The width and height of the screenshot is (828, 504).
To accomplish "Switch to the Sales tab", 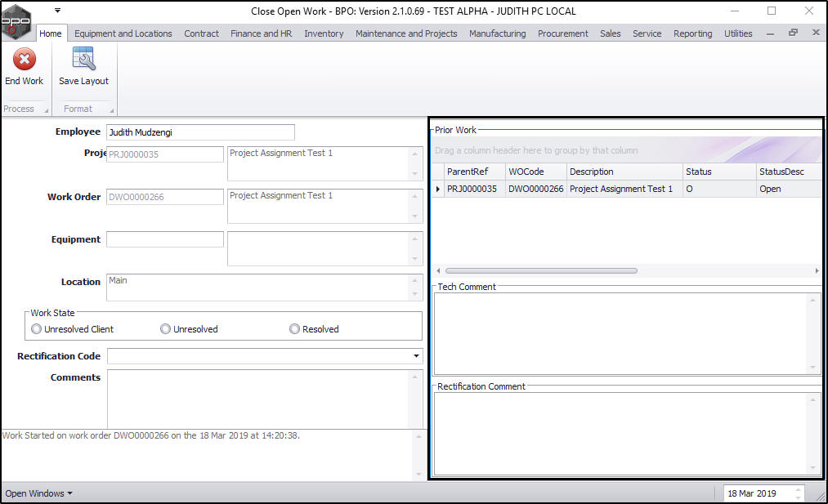I will point(610,33).
